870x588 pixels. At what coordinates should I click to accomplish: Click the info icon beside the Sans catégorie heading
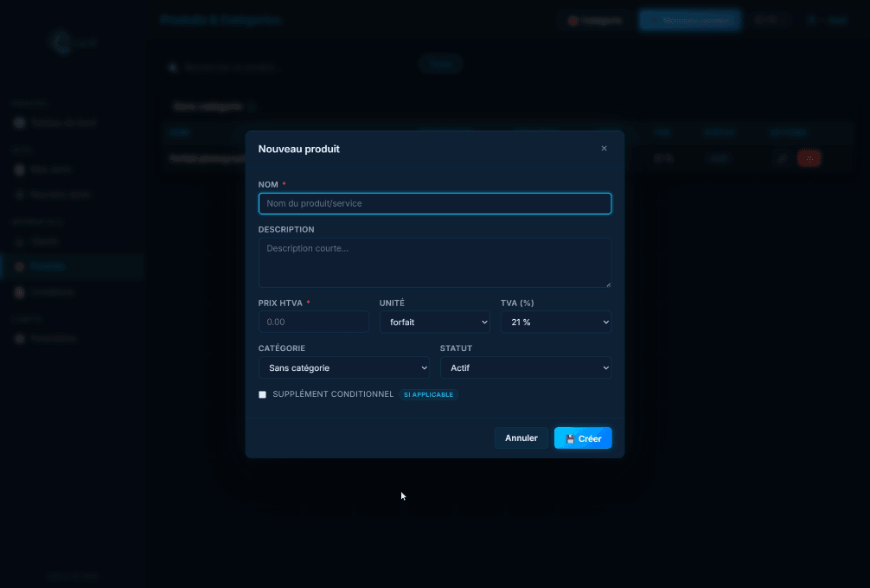pos(251,105)
